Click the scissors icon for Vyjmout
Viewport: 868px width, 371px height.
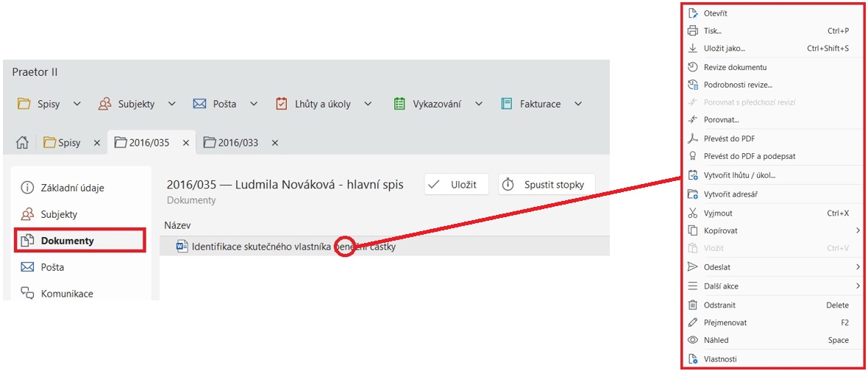click(692, 213)
